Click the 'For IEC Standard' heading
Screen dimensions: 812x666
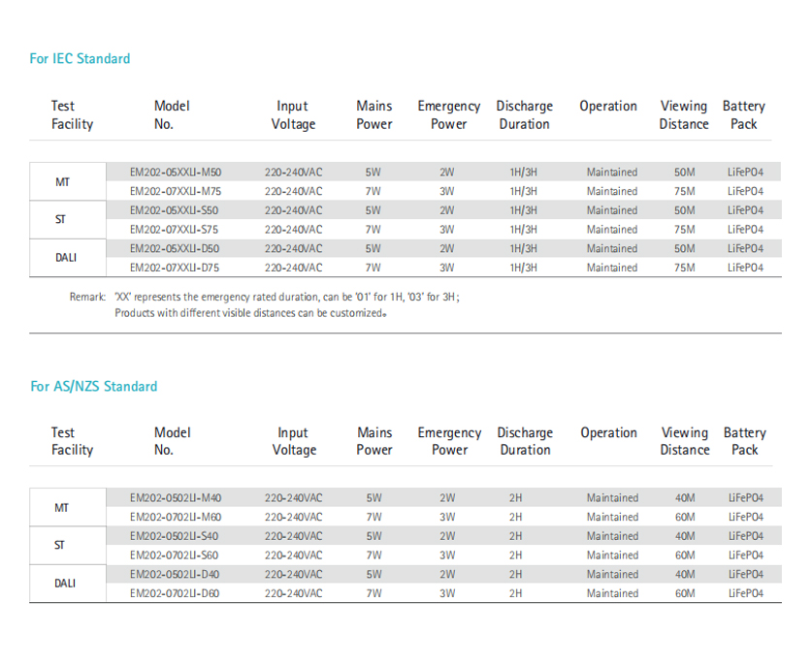pos(80,59)
